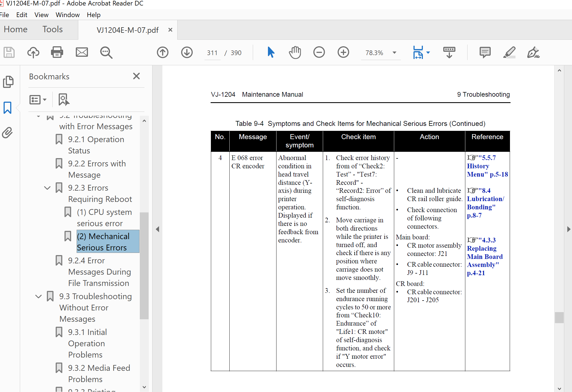The width and height of the screenshot is (572, 392).
Task: Click the page number input field
Action: pyautogui.click(x=212, y=53)
